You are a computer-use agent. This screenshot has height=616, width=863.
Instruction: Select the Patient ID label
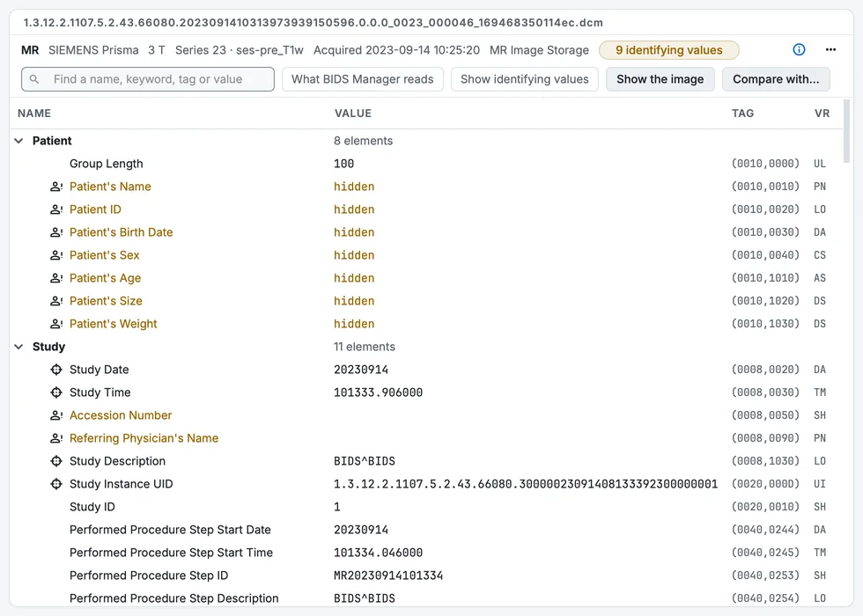[95, 209]
